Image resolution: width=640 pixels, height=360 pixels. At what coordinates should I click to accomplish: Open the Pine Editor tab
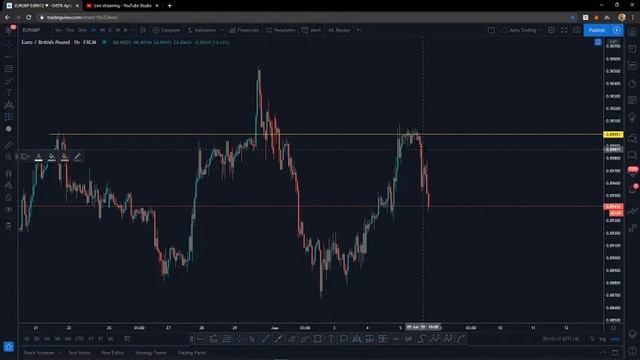click(112, 353)
